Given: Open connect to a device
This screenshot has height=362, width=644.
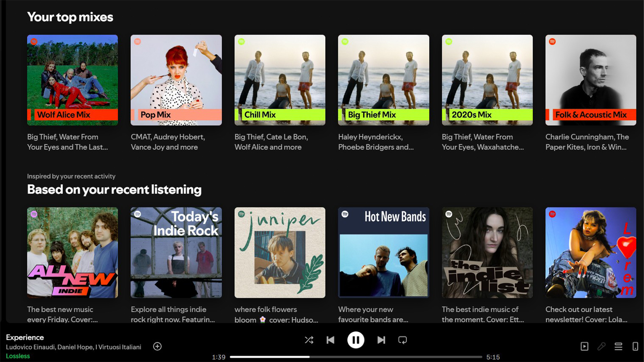Looking at the screenshot, I should 635,346.
